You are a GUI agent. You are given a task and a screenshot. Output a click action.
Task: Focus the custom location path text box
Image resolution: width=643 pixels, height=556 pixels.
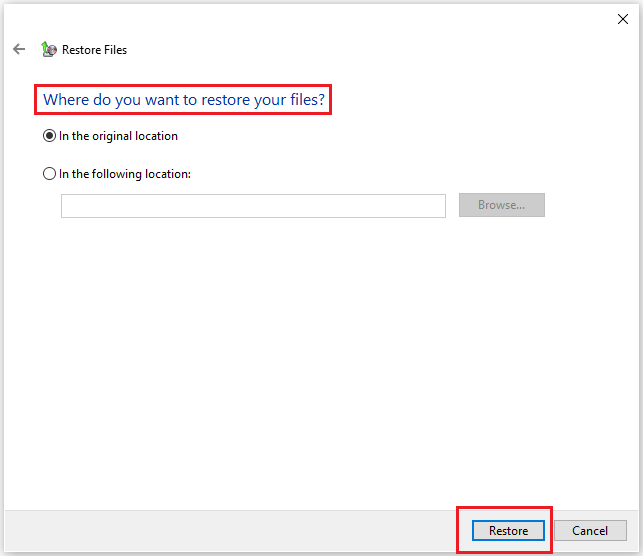tap(253, 206)
